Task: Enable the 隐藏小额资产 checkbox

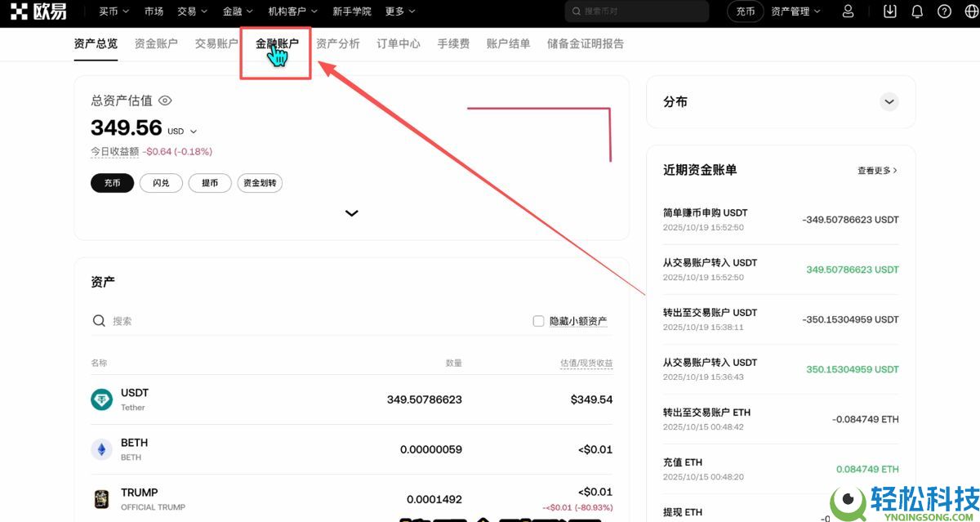Action: click(538, 320)
